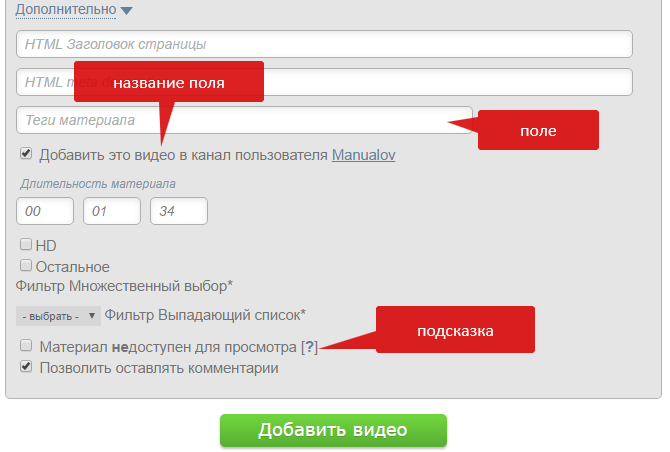
Task: Check 'Материал недоступен для просмотра' box
Action: (26, 346)
